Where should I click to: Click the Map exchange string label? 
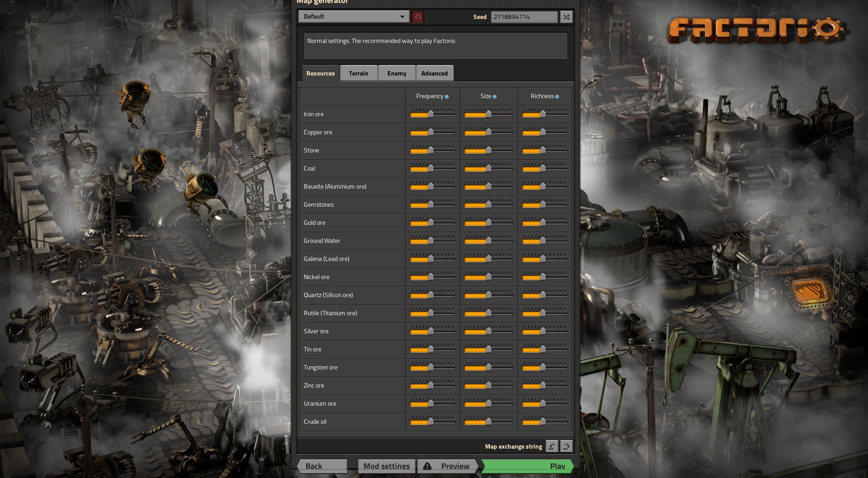point(514,447)
